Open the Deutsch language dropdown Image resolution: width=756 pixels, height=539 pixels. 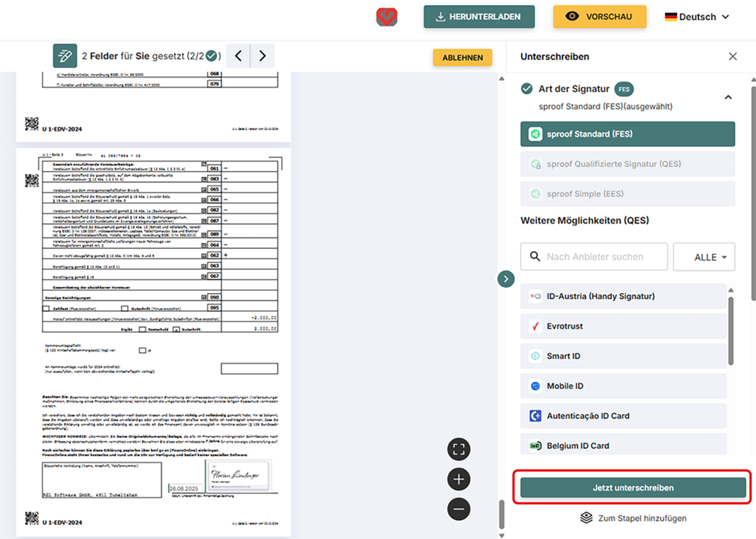pyautogui.click(x=697, y=17)
